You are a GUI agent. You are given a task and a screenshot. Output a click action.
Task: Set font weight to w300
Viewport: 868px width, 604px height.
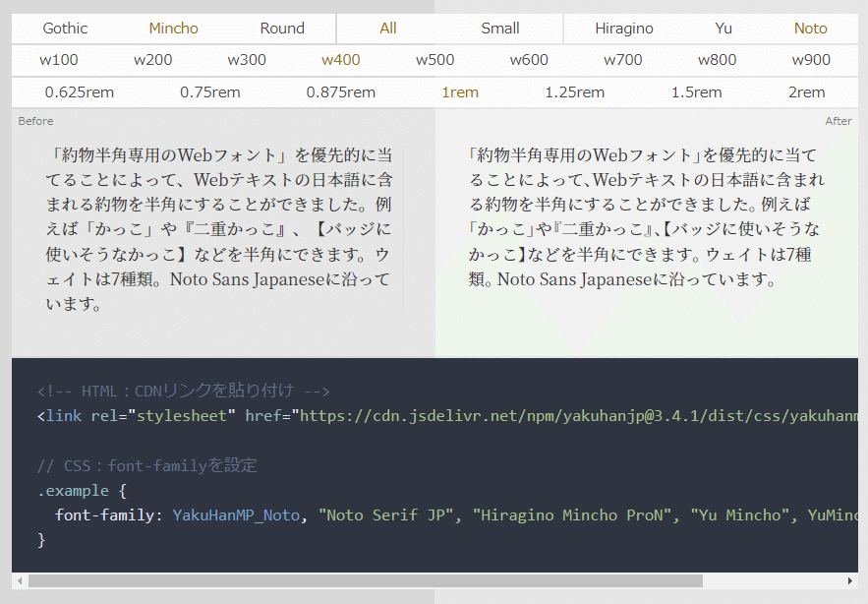(x=247, y=60)
